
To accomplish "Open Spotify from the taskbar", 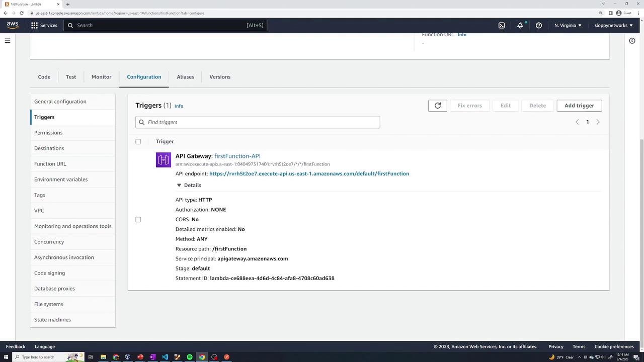I will point(190,357).
